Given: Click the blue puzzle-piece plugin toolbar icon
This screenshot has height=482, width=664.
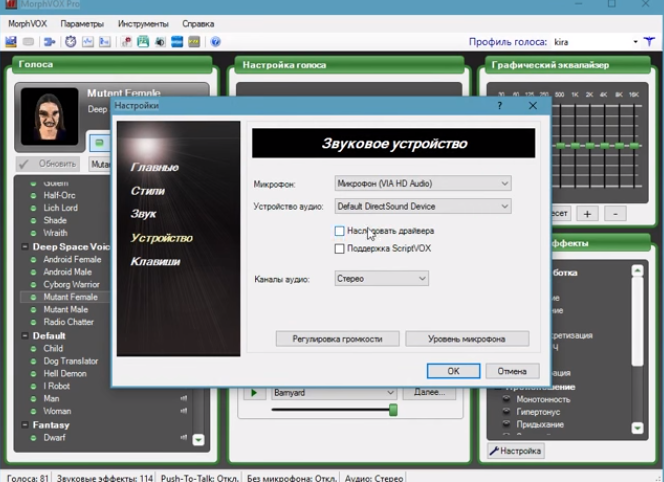Looking at the screenshot, I should [x=50, y=42].
